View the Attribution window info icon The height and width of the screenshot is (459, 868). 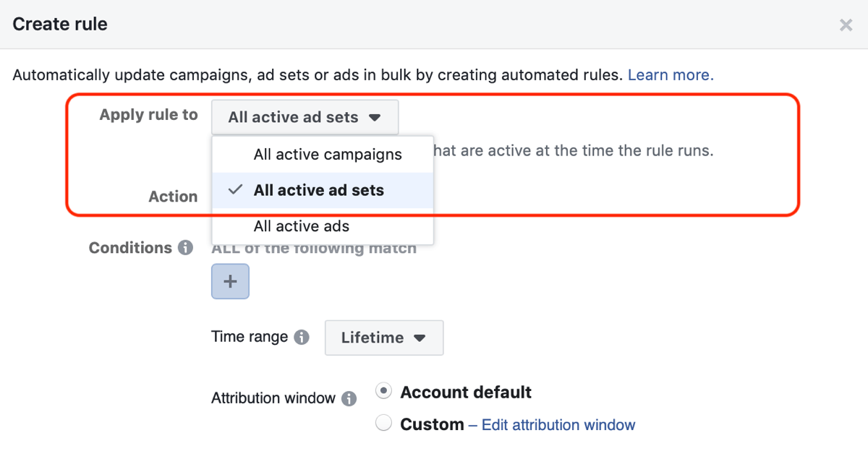(x=351, y=398)
